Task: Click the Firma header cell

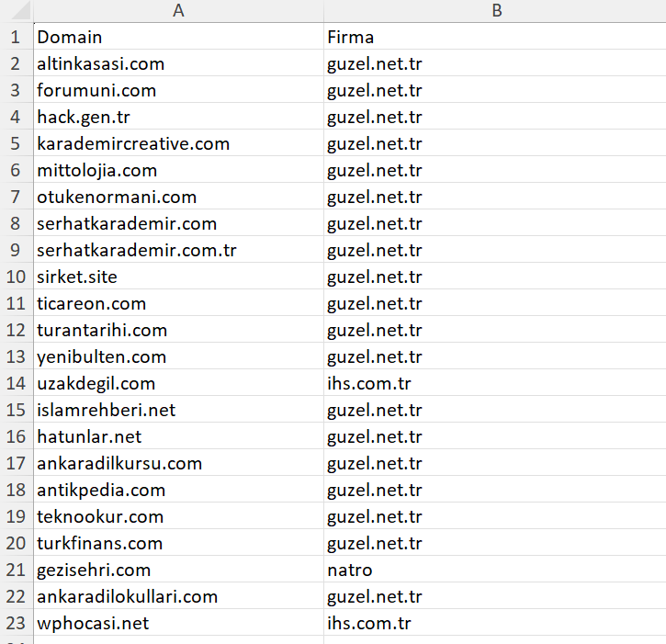Action: click(495, 37)
